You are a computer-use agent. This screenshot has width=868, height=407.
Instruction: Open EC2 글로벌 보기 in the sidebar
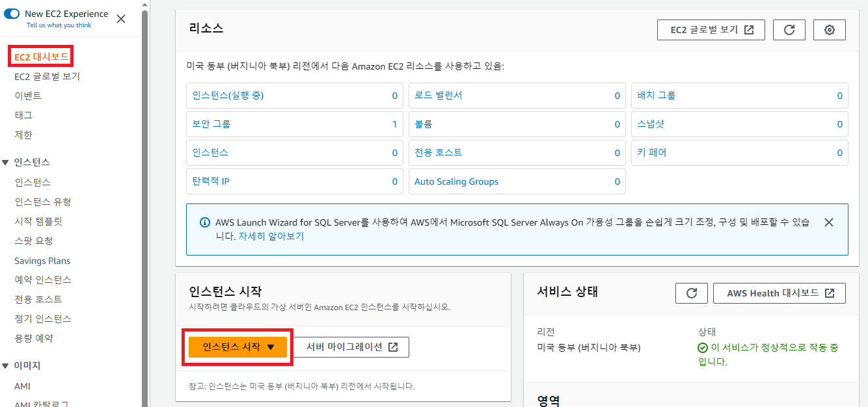pos(47,76)
